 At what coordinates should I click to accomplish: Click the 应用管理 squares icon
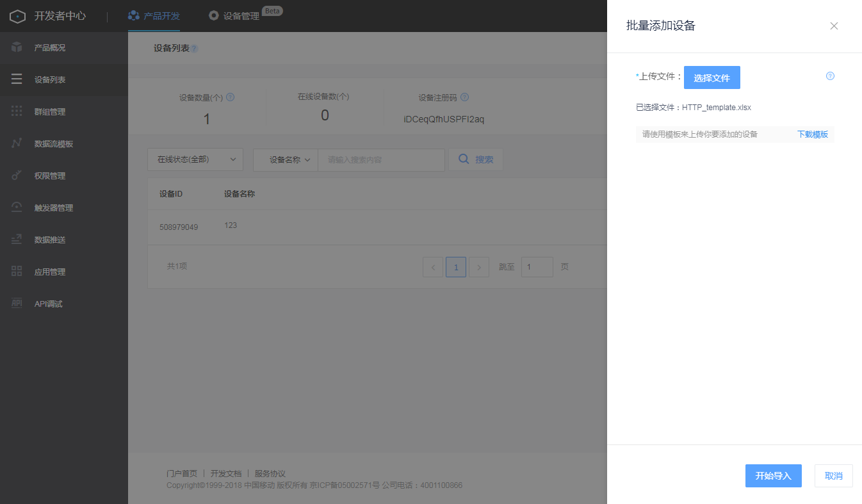tap(17, 272)
